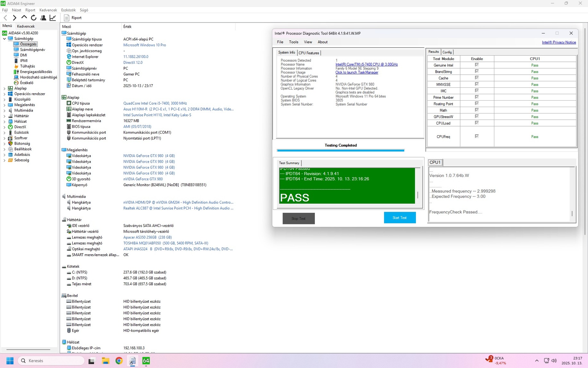Open the Tools menu in Intel Diagnostic Tool
The width and height of the screenshot is (588, 368).
tap(293, 42)
